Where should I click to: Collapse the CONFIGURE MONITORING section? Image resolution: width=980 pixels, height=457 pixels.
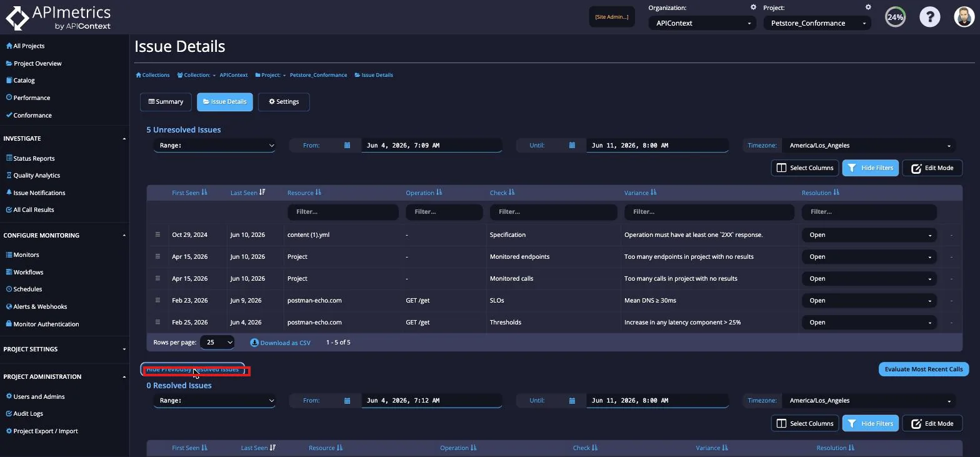pyautogui.click(x=64, y=235)
